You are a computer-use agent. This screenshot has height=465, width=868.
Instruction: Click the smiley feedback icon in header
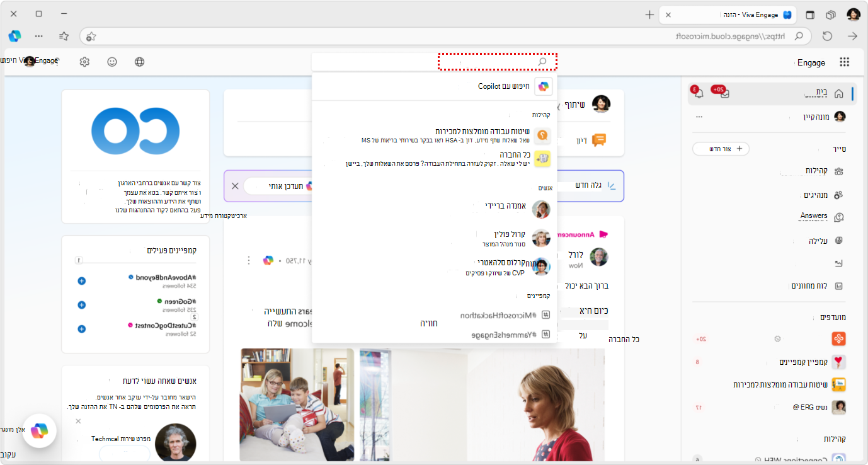click(x=112, y=62)
